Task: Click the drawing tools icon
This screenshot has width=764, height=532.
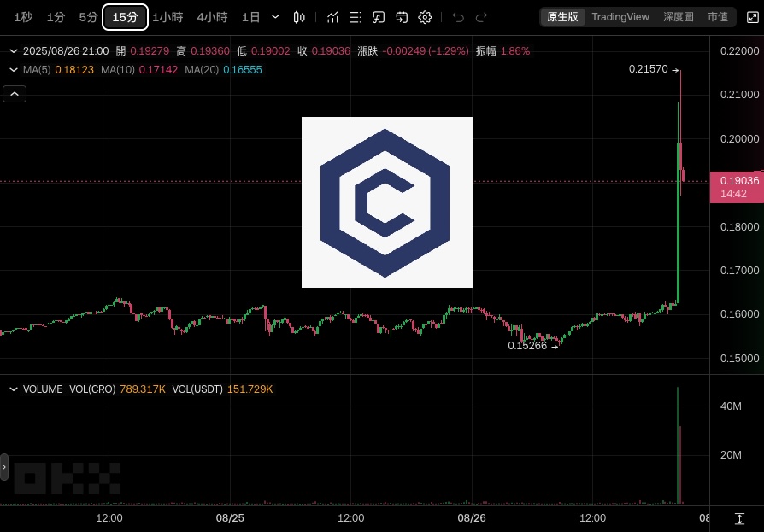Action: coord(379,18)
